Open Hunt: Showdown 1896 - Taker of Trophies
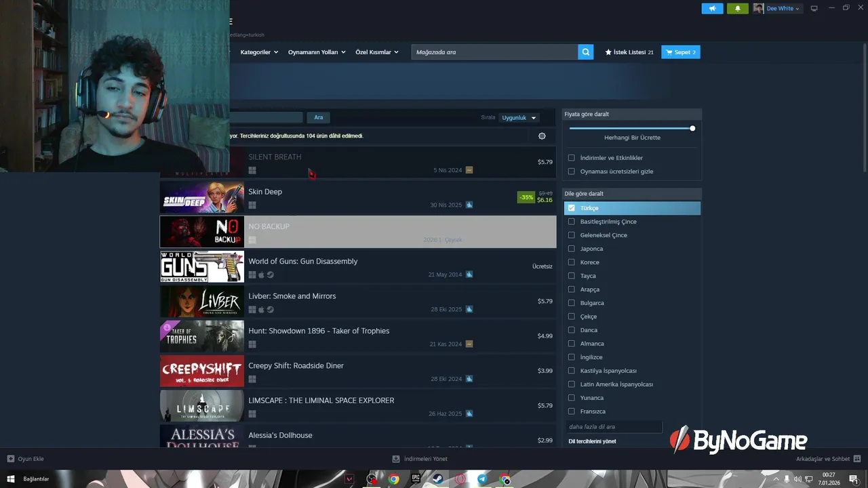 (319, 331)
